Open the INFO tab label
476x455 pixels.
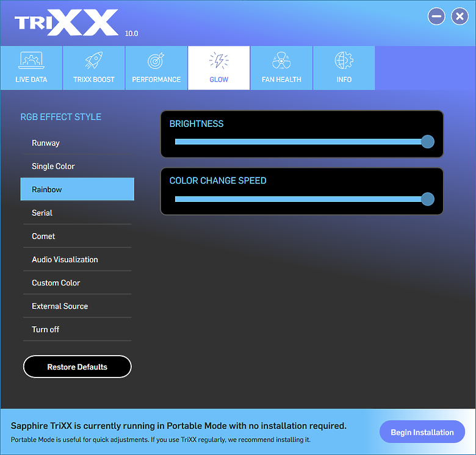(344, 79)
